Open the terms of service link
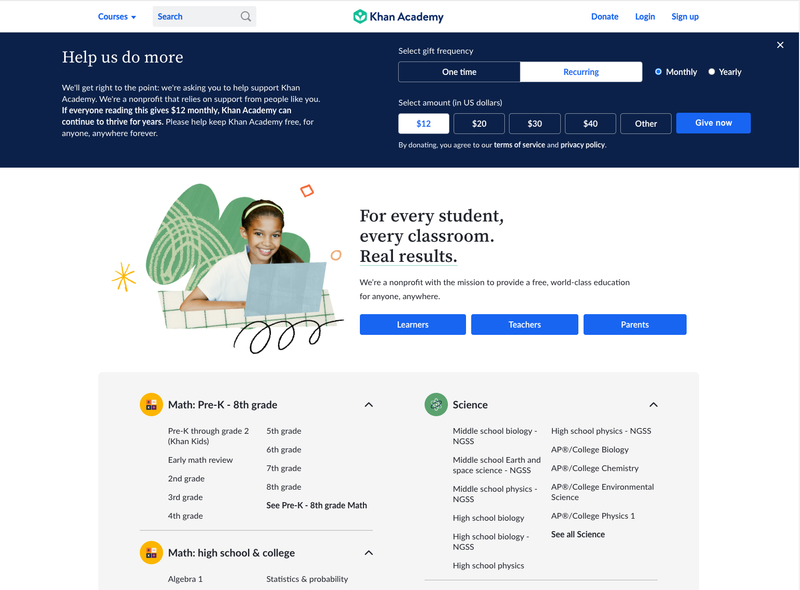The image size is (800, 590). 519,145
